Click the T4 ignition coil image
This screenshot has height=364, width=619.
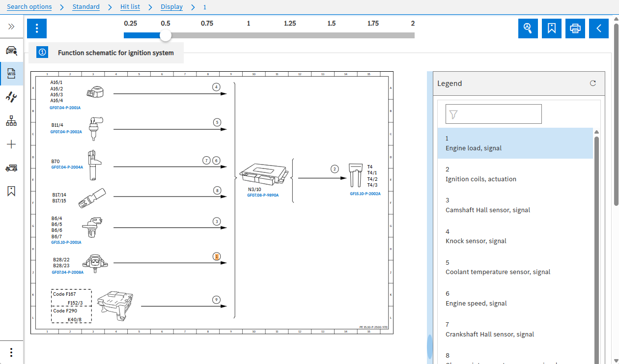355,175
